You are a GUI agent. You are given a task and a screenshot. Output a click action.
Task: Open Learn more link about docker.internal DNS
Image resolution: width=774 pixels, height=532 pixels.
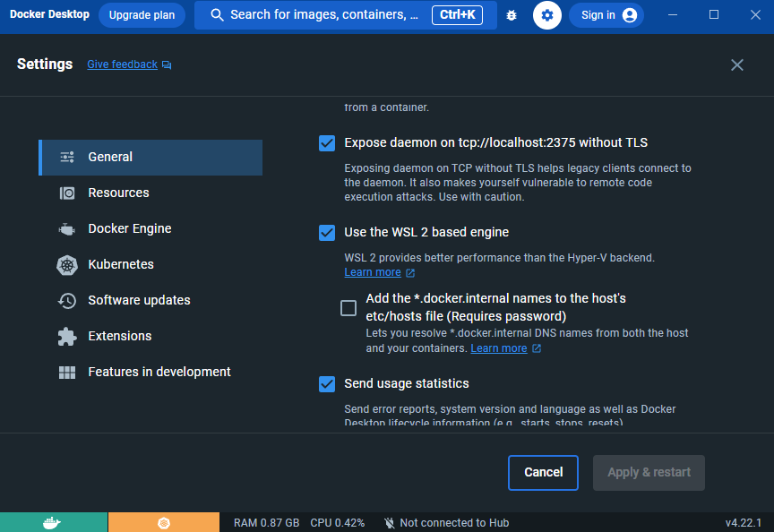(499, 348)
